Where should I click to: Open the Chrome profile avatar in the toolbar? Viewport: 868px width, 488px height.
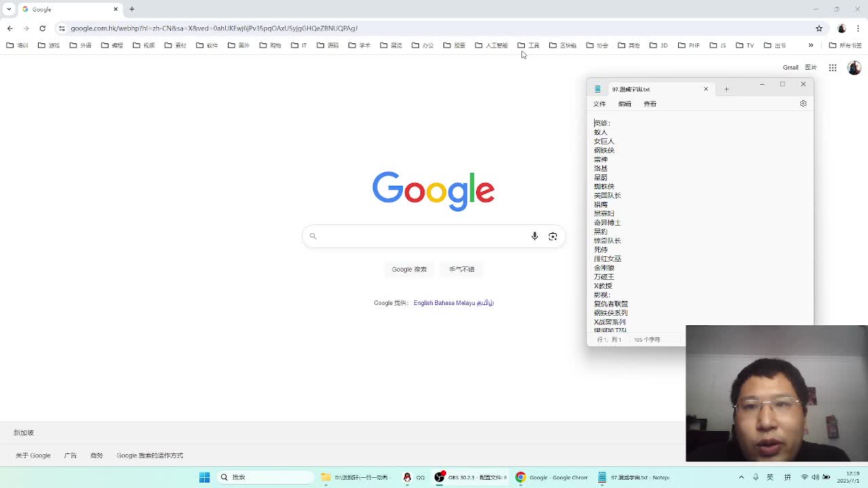pyautogui.click(x=842, y=28)
